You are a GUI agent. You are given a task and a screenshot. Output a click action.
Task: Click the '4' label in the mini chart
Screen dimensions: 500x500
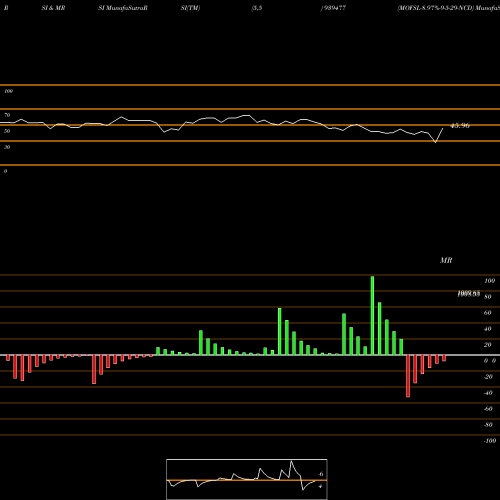coord(320,486)
